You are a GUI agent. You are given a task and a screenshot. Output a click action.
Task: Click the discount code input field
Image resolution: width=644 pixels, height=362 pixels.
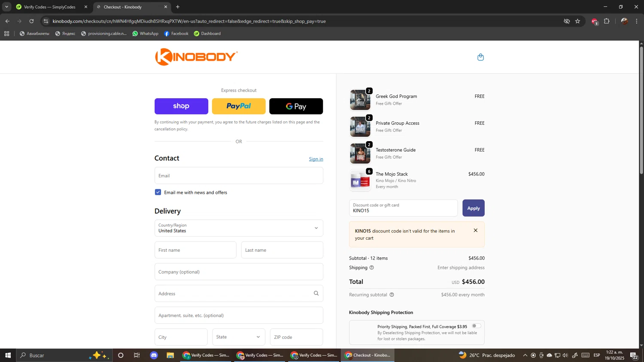coord(403,208)
